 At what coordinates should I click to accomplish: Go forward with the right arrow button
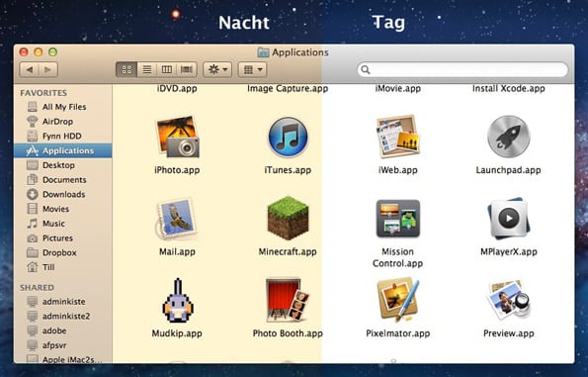tap(48, 69)
